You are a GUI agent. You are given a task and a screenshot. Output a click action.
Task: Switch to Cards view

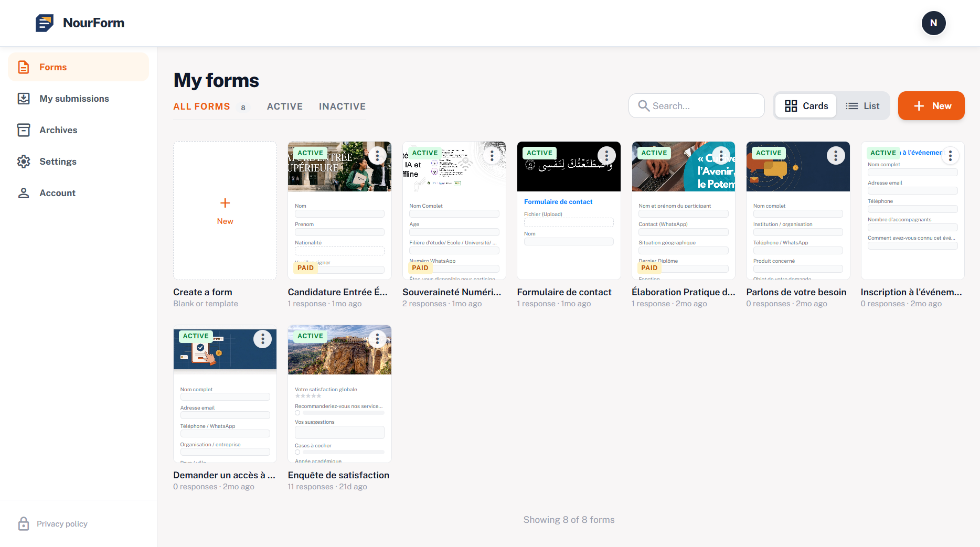coord(806,106)
